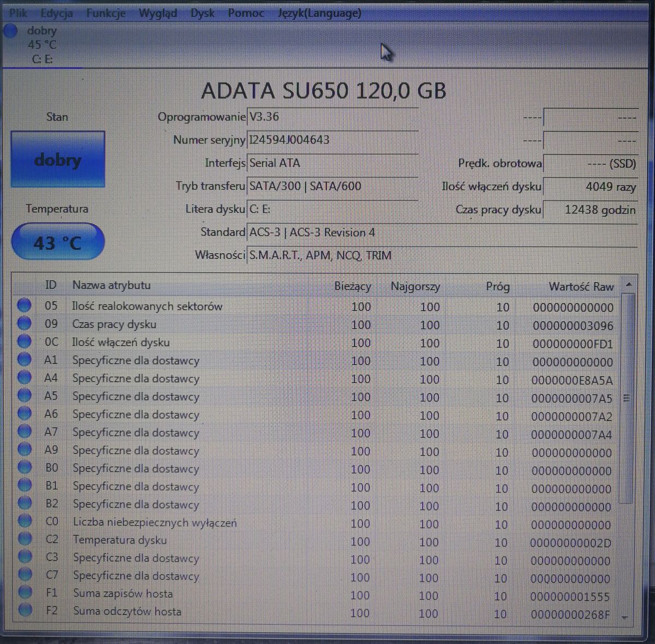
Task: Click status circle for attribute 09
Action: [24, 324]
